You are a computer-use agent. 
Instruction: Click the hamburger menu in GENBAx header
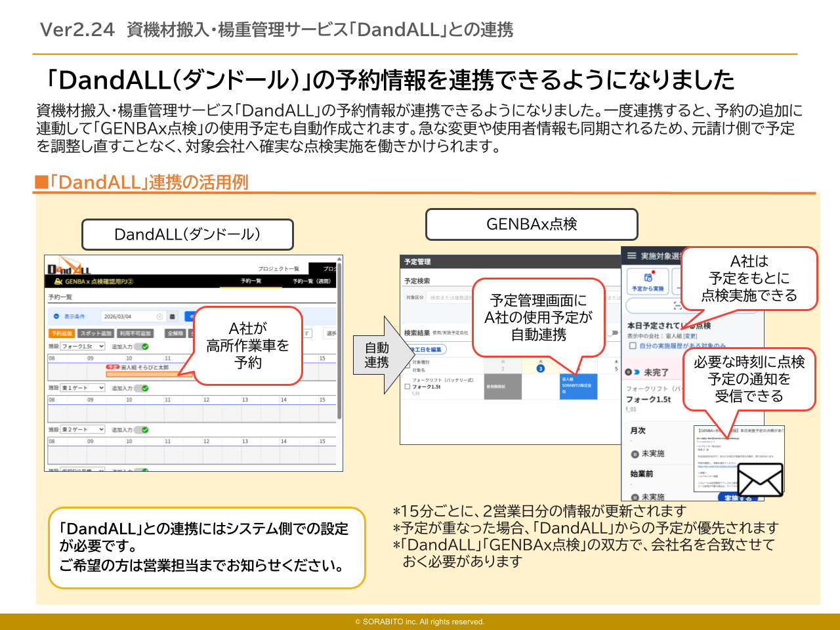point(631,256)
